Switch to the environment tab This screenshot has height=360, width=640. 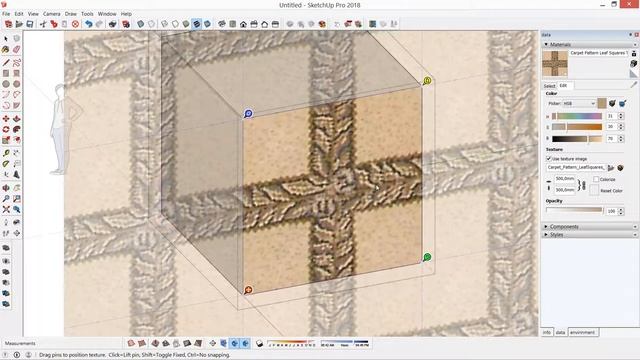(x=582, y=332)
